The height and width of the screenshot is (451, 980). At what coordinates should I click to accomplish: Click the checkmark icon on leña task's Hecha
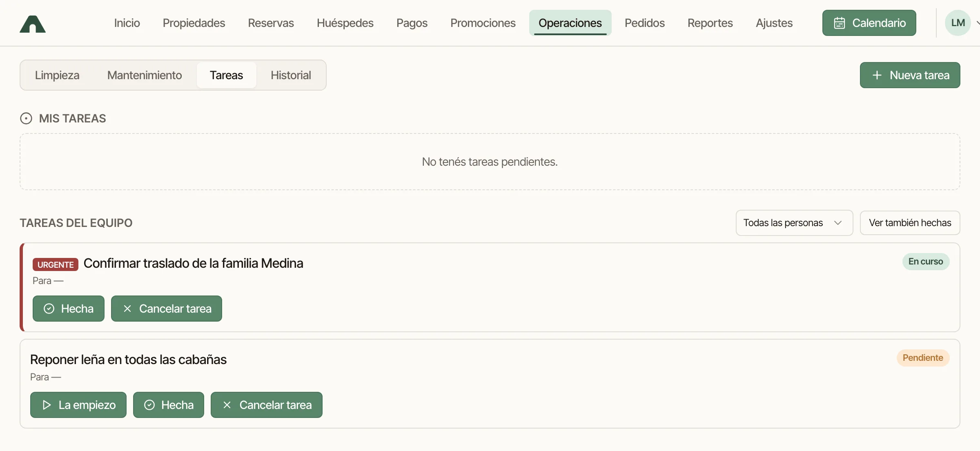(149, 405)
